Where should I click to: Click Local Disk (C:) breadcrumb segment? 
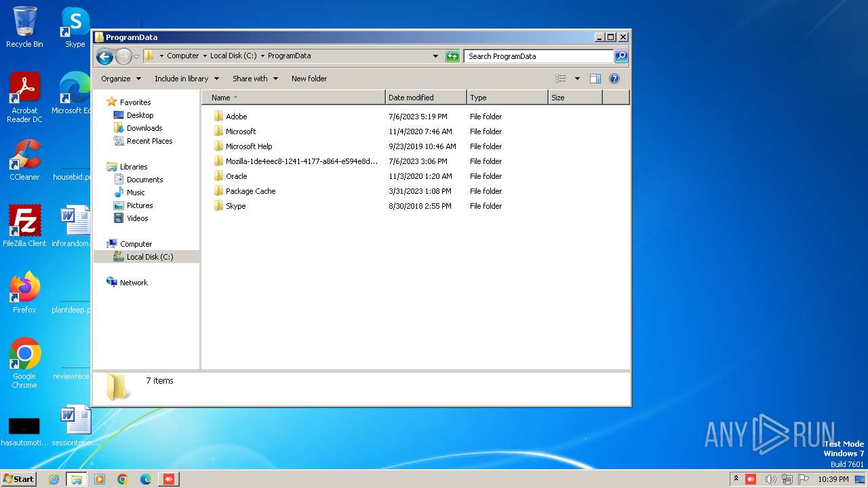pyautogui.click(x=233, y=56)
